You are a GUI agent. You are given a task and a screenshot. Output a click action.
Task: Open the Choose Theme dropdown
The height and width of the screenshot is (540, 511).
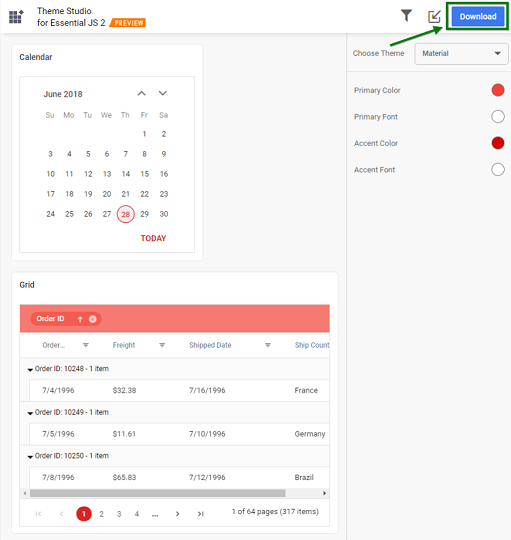click(x=461, y=54)
